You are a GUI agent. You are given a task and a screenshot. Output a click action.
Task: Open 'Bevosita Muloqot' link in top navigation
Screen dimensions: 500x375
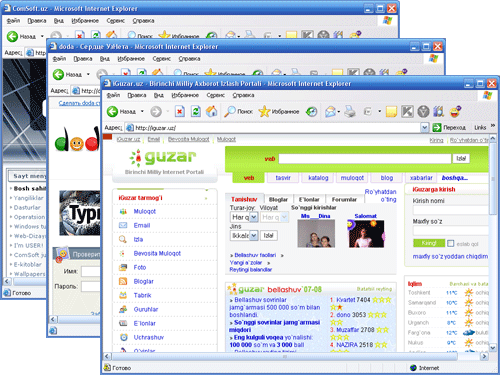click(x=188, y=139)
